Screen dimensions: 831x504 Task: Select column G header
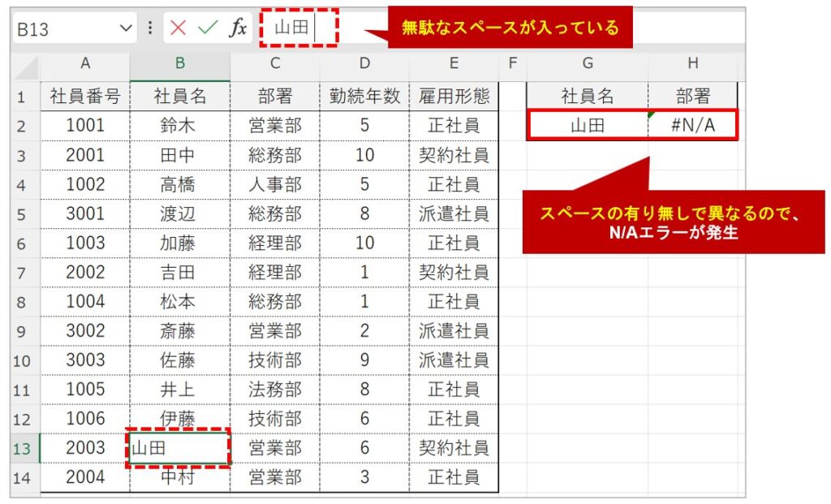[x=588, y=63]
